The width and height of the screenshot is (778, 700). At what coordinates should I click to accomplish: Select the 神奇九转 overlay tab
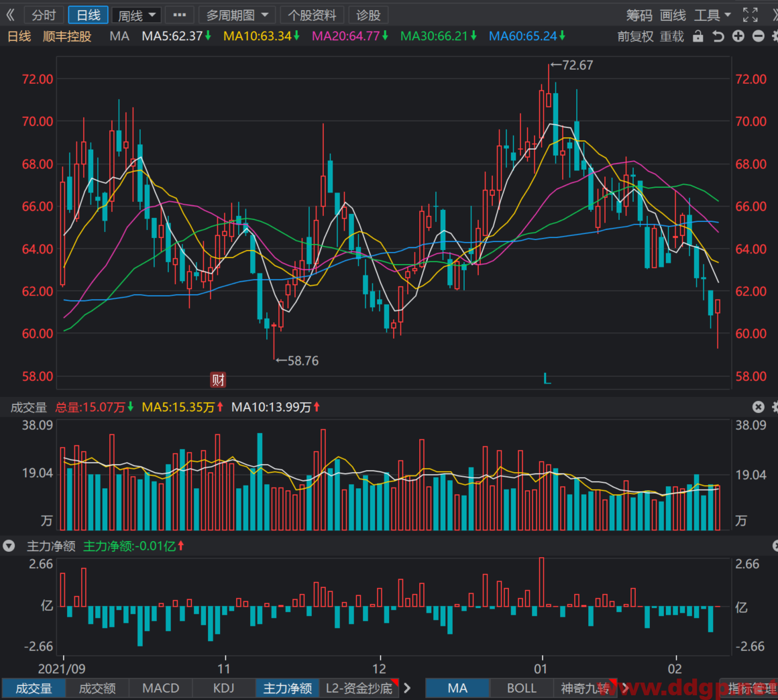coord(585,688)
